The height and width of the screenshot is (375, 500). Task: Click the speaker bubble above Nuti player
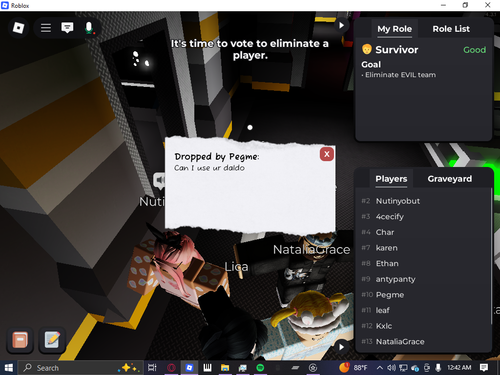[159, 180]
